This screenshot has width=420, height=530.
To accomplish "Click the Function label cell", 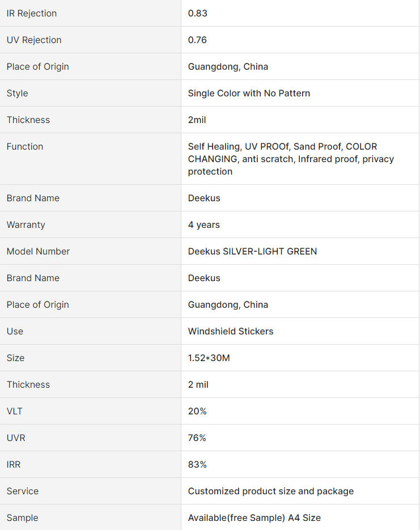I will point(90,159).
